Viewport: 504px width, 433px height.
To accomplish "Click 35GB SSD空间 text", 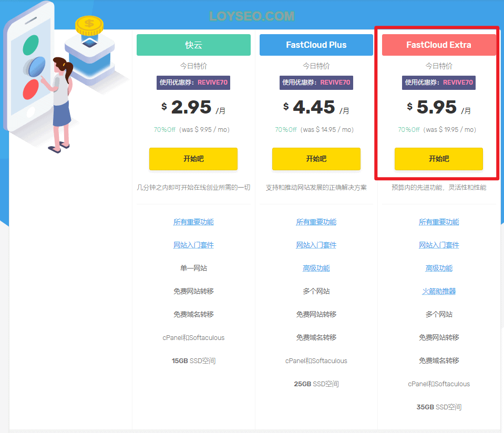I will [x=439, y=407].
